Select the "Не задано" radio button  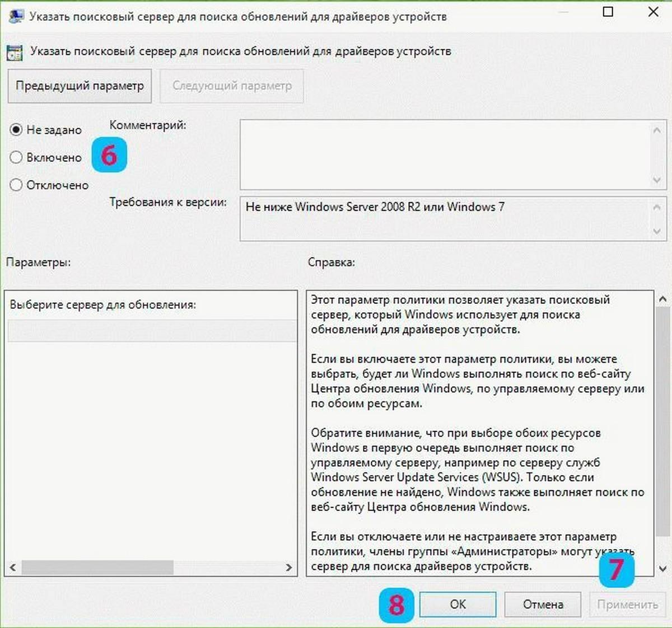(x=16, y=130)
